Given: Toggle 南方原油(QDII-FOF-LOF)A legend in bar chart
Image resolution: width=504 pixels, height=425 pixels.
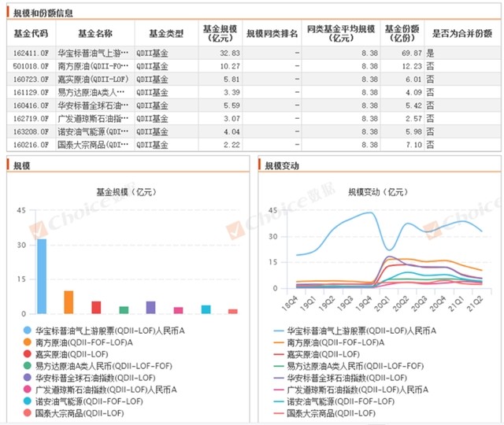Looking at the screenshot, I should (x=78, y=342).
